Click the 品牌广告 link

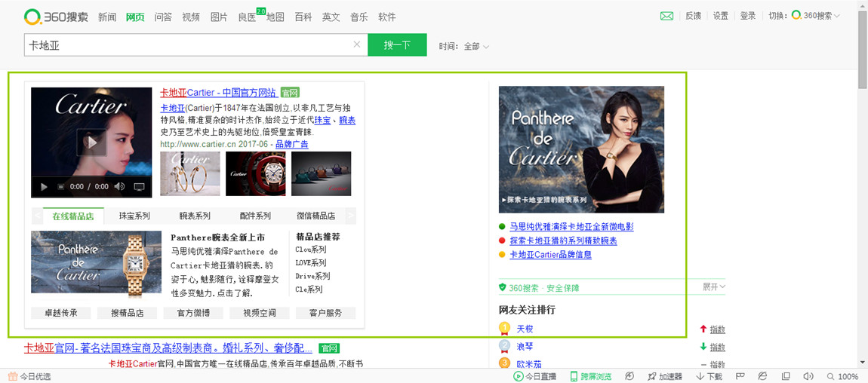292,144
